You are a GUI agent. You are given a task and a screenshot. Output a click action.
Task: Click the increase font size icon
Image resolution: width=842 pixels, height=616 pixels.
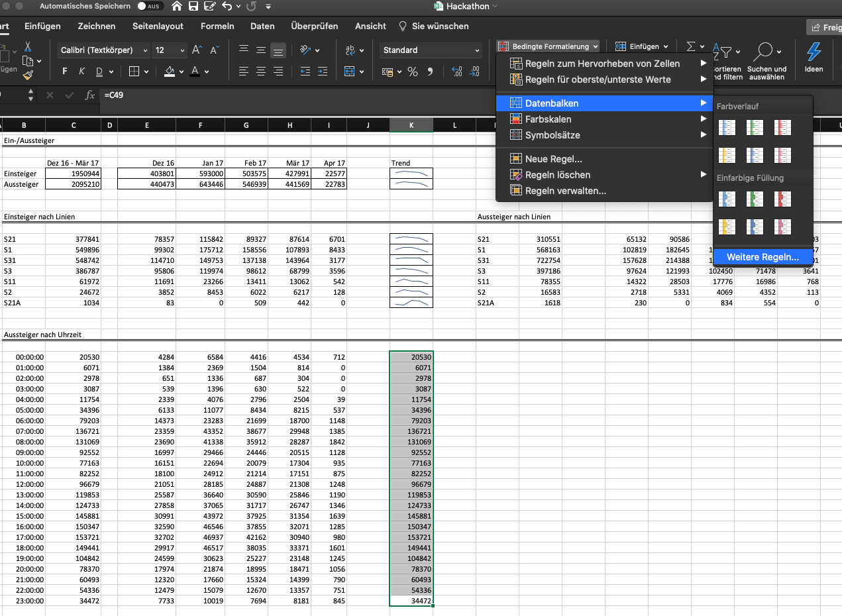coord(197,50)
